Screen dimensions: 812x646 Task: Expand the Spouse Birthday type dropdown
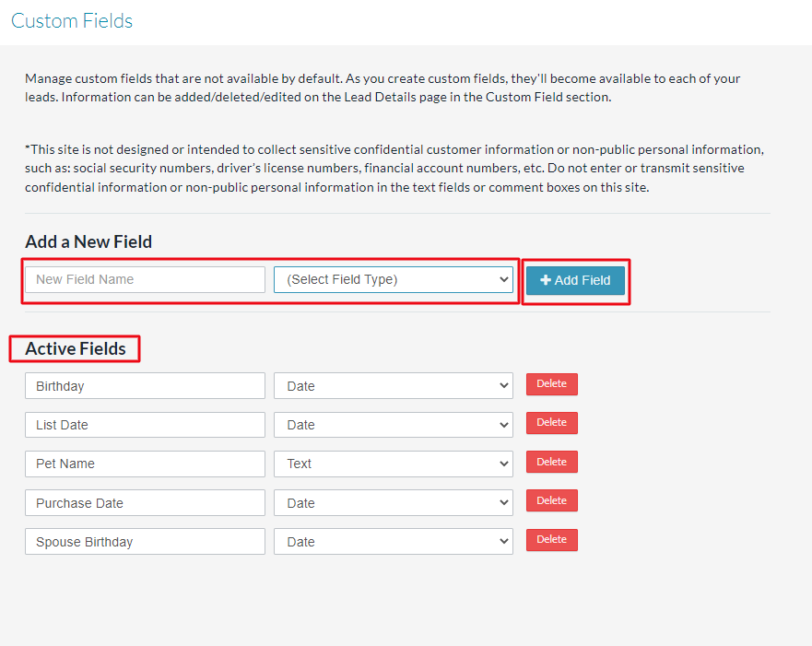coord(393,542)
